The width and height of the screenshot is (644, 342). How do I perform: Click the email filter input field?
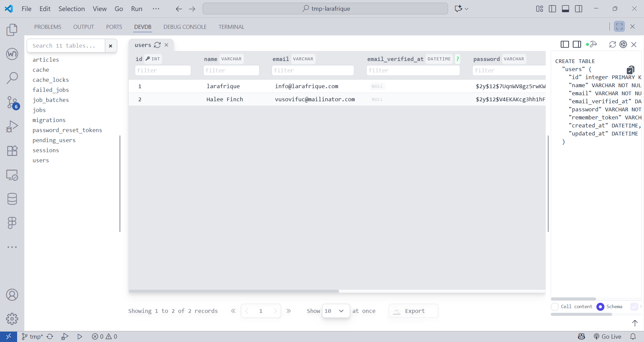coord(313,70)
